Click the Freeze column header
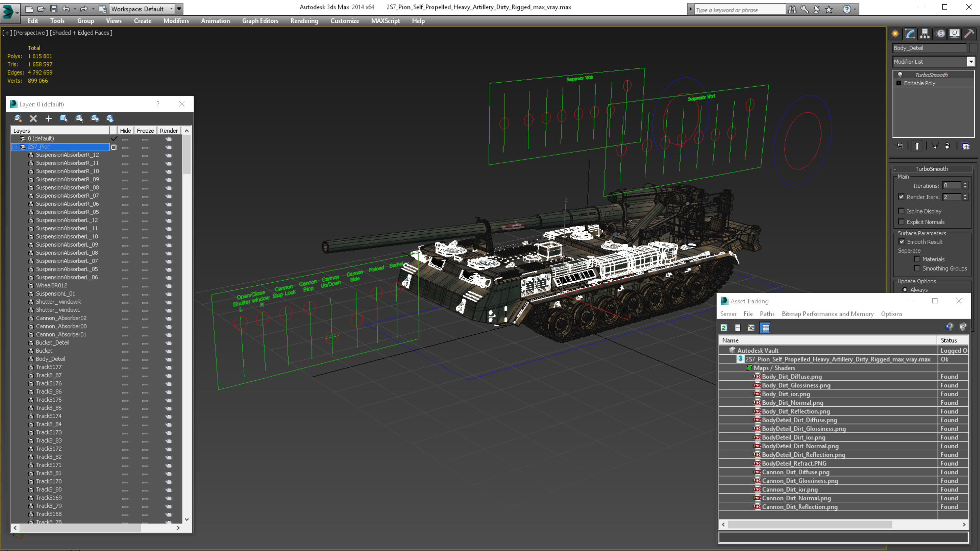The image size is (980, 551). pos(145,131)
